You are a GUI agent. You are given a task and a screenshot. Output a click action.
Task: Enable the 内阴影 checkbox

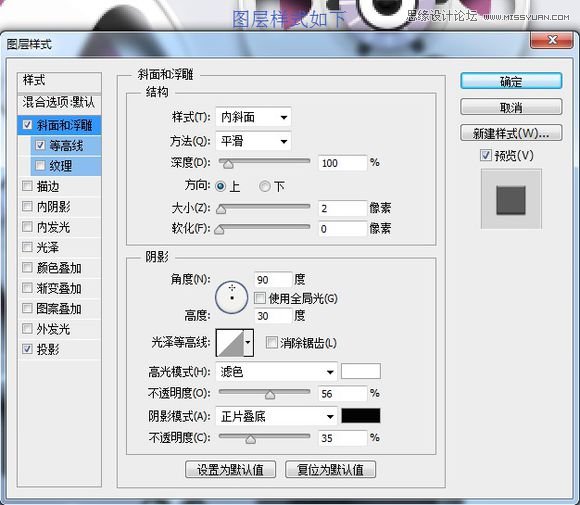pos(27,206)
